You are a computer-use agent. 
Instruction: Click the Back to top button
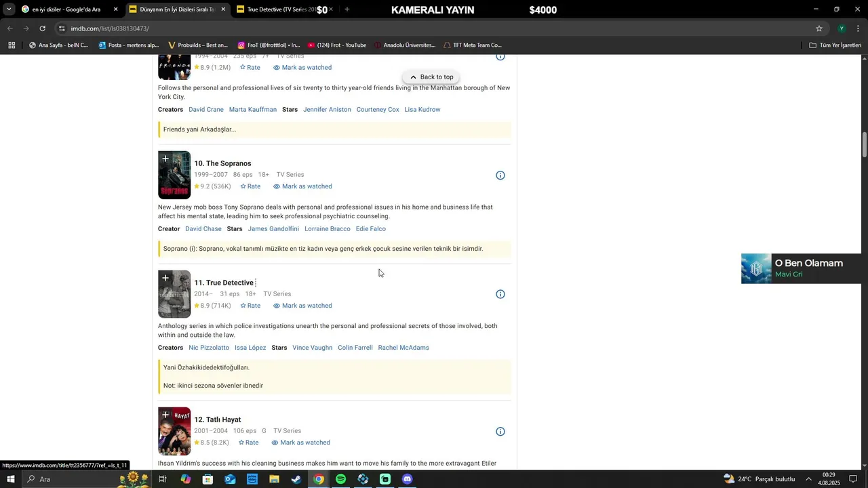point(431,77)
